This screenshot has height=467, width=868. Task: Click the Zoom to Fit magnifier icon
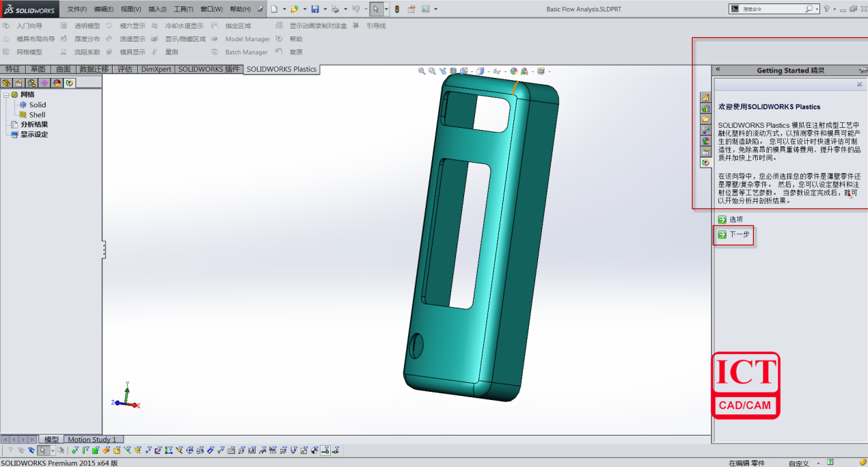(422, 71)
